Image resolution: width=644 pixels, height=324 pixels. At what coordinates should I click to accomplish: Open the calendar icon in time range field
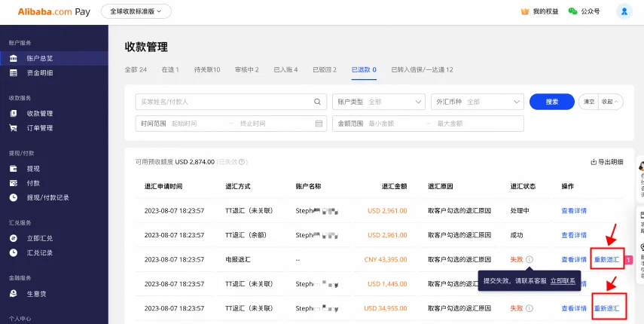point(319,123)
